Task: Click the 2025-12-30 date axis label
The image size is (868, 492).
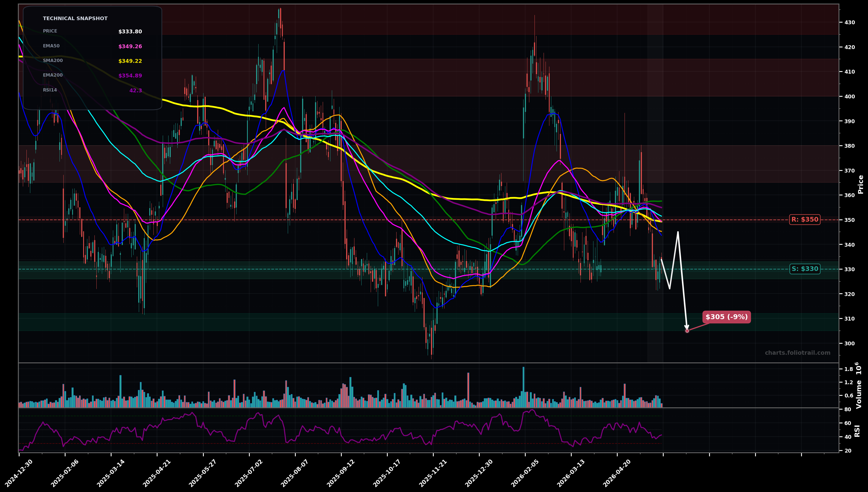Action: (479, 473)
